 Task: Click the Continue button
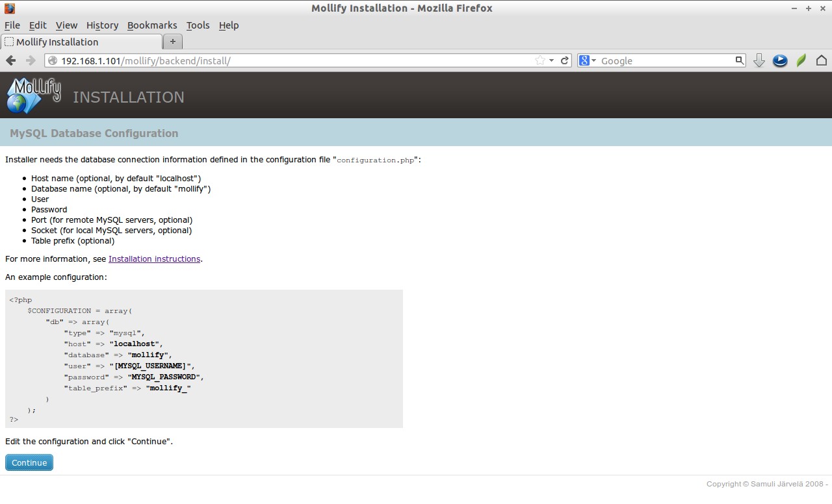29,462
